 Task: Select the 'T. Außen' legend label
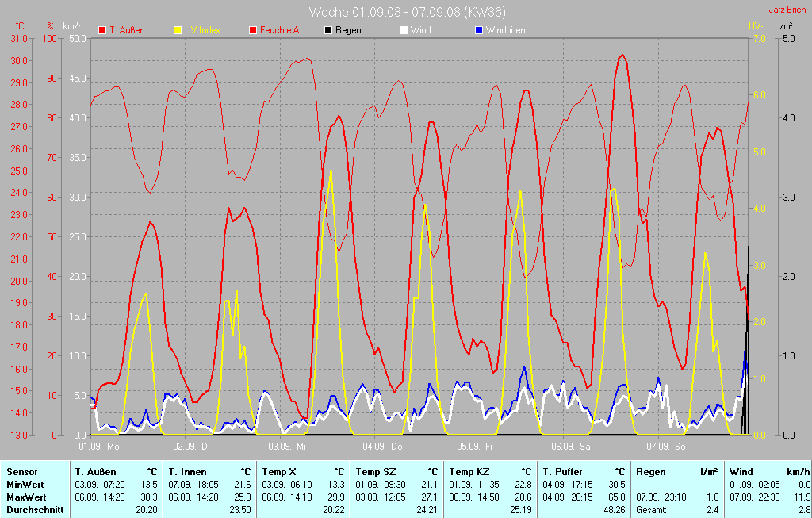click(127, 30)
